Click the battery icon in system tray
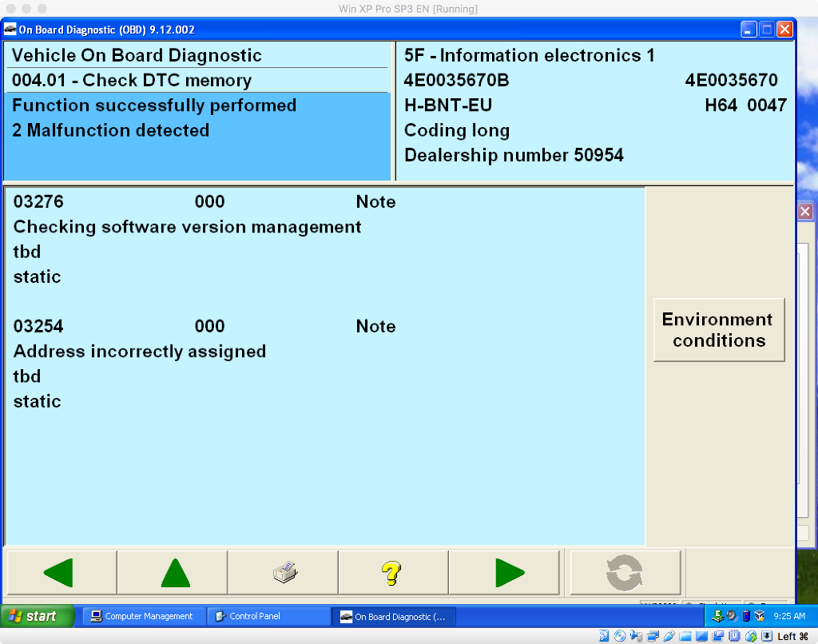 [x=746, y=616]
